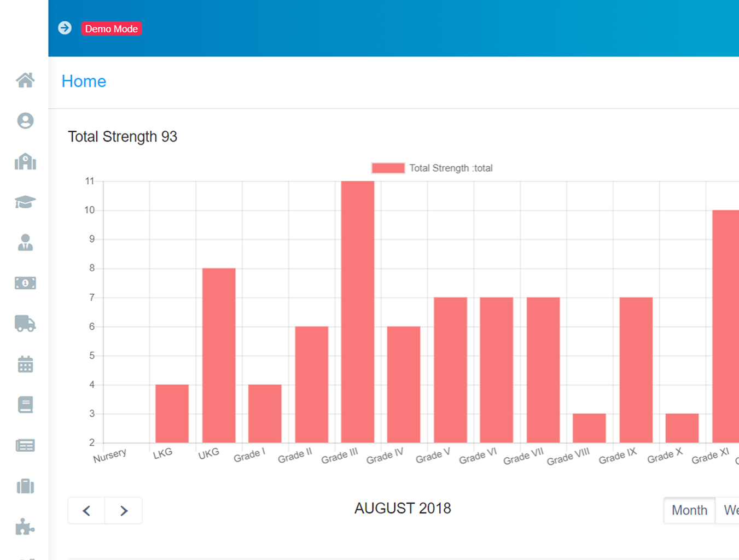Click the newspaper sidebar icon
This screenshot has width=739, height=560.
tap(25, 446)
